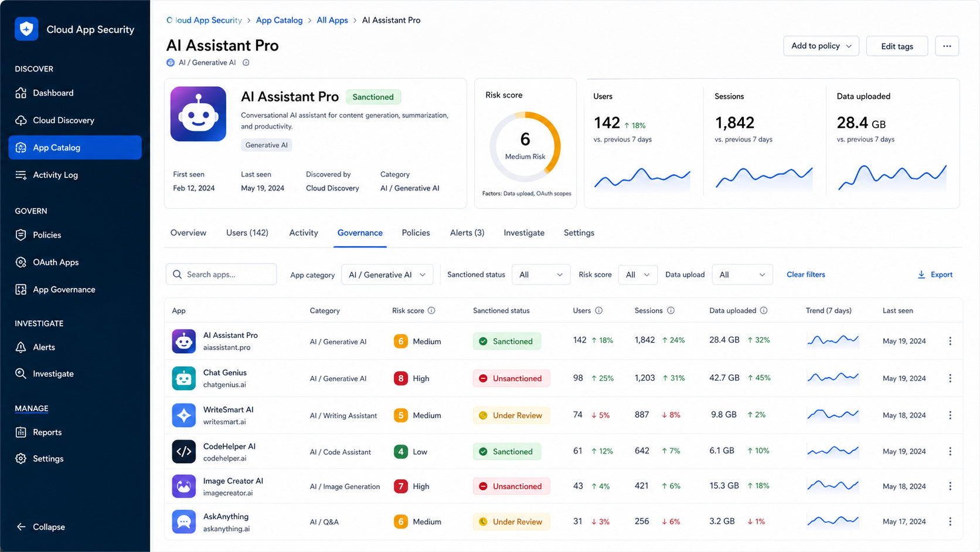
Task: Click the Image Creator AI app icon
Action: pyautogui.click(x=183, y=486)
